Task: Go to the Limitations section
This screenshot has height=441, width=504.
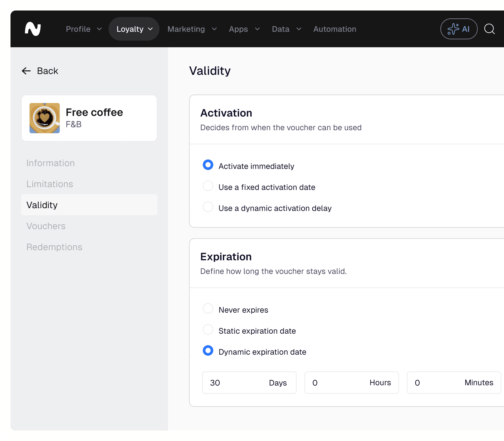Action: click(x=50, y=184)
